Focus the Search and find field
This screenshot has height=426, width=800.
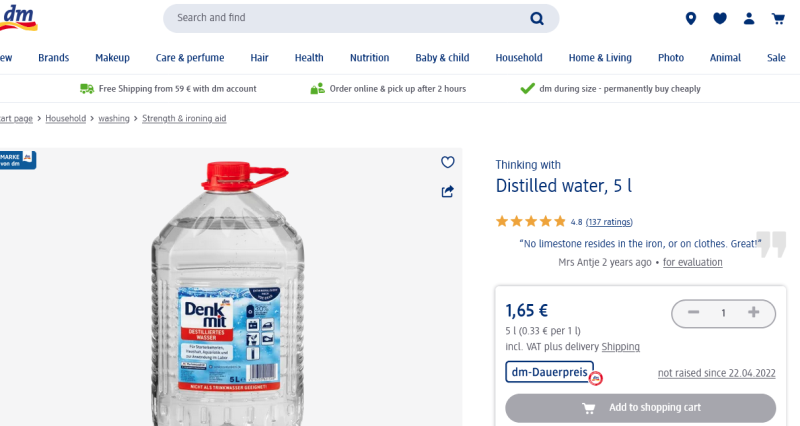point(340,18)
